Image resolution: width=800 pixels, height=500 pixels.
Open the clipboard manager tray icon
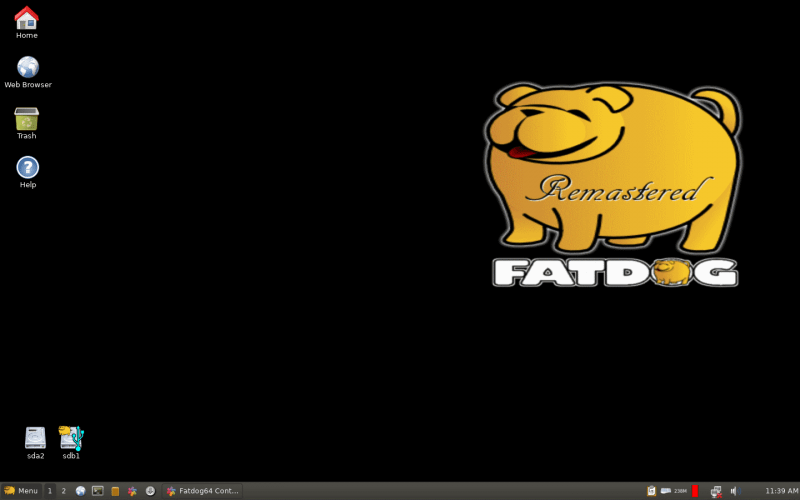coord(651,491)
